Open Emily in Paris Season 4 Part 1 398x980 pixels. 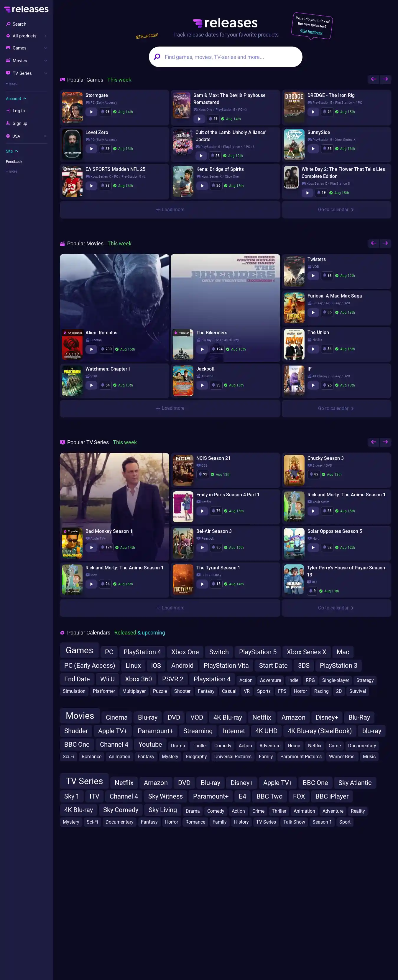coord(228,495)
